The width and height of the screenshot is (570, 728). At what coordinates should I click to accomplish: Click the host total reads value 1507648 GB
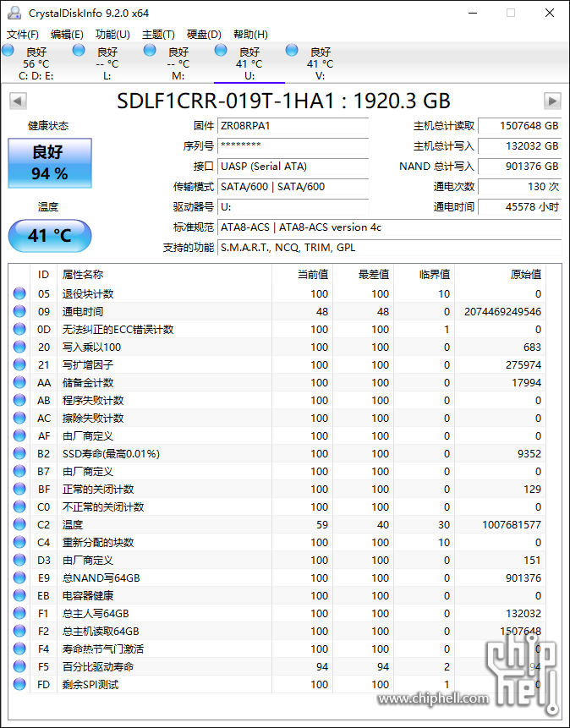click(520, 126)
